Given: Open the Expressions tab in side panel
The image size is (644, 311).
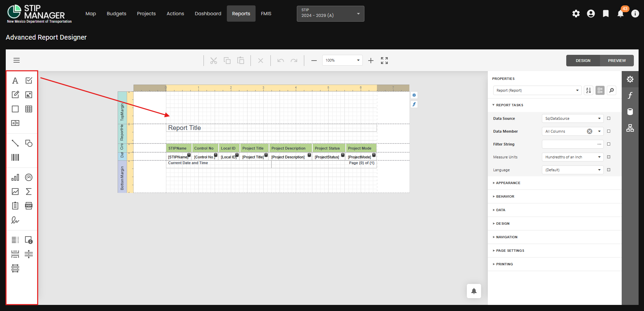Looking at the screenshot, I should pos(630,95).
